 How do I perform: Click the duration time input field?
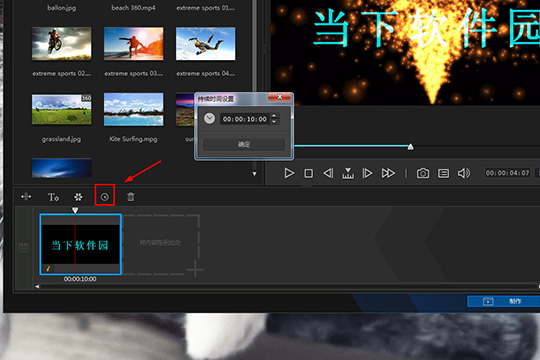pos(245,119)
